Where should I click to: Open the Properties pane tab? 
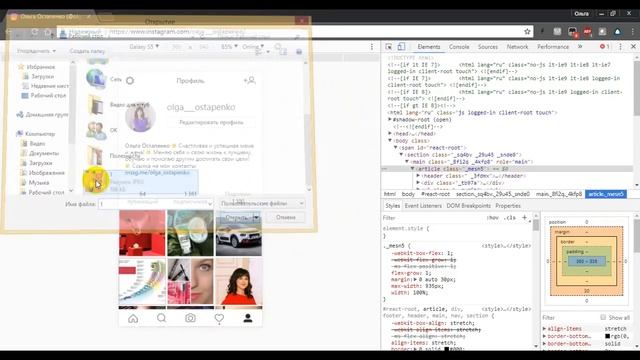[x=508, y=206]
